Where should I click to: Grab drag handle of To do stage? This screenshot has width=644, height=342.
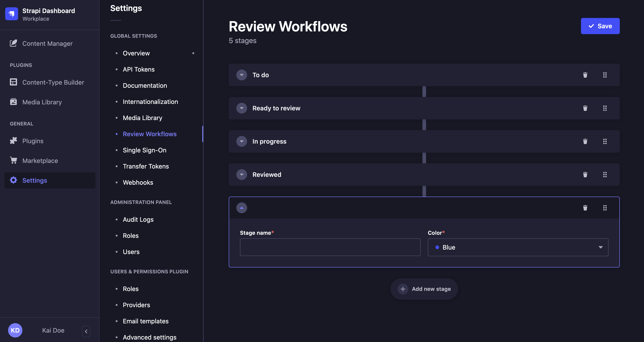(605, 75)
